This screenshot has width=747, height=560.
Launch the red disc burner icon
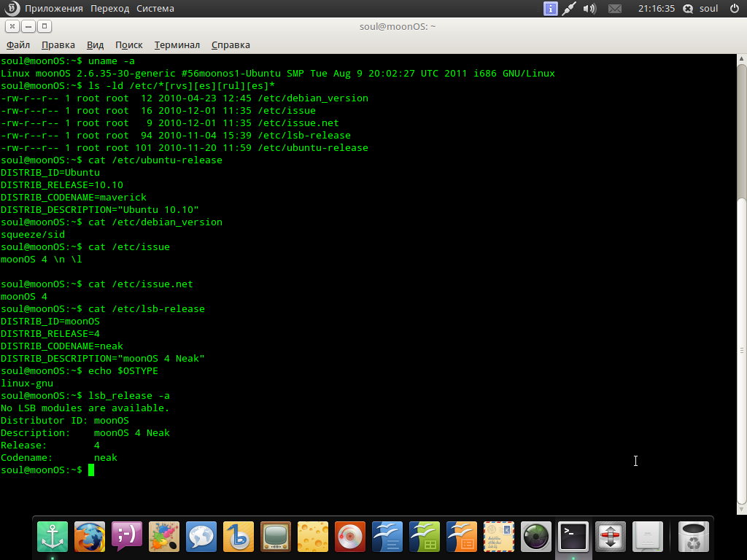[x=349, y=537]
